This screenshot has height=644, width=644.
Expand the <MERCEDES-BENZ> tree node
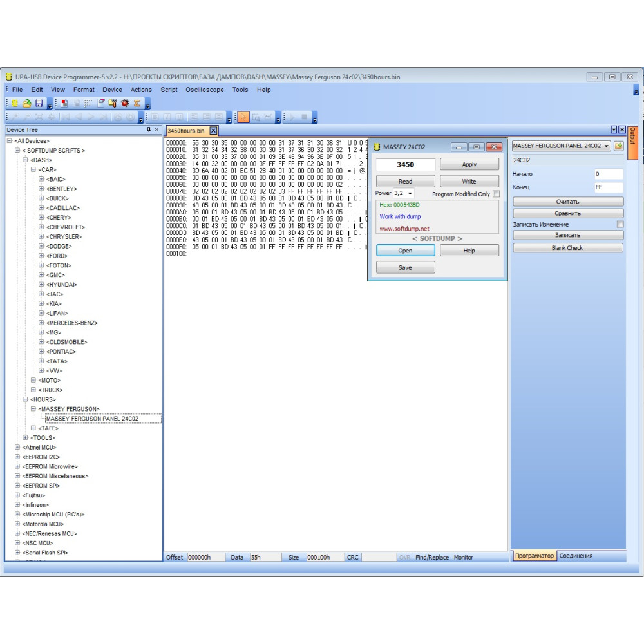pos(41,323)
